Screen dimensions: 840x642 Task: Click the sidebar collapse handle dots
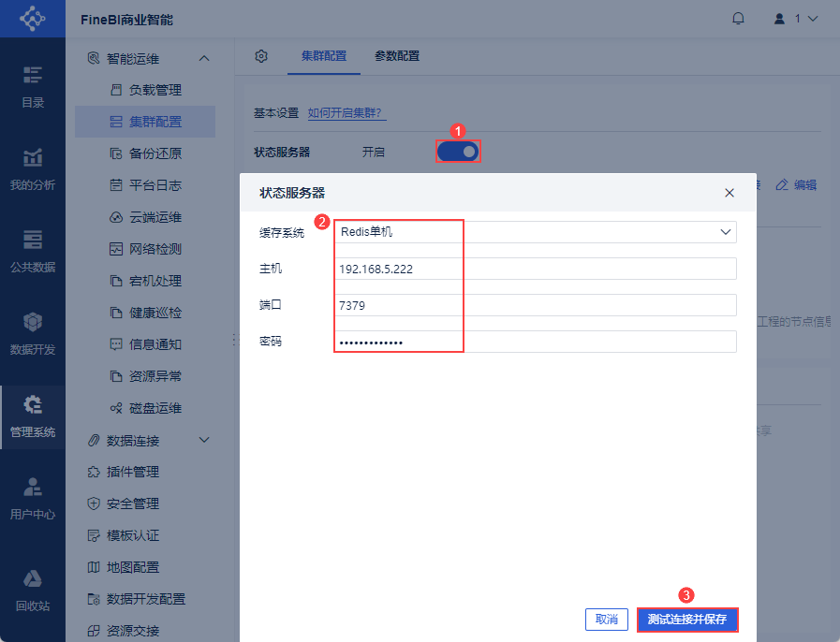pyautogui.click(x=234, y=340)
